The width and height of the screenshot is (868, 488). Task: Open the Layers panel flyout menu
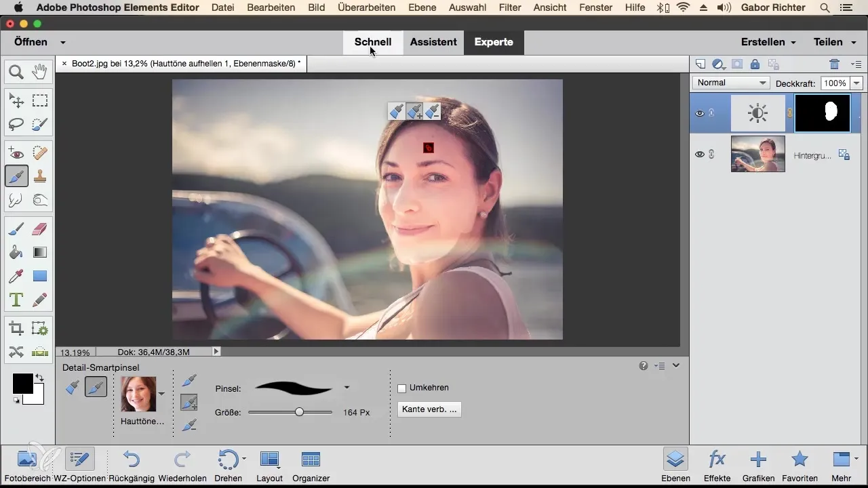click(x=856, y=64)
